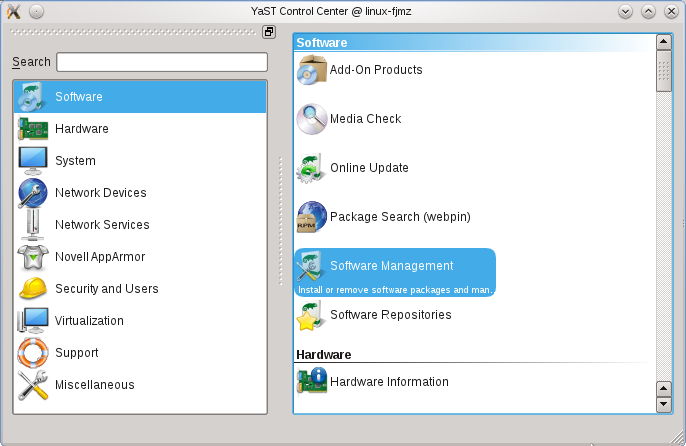Select Support category label
The height and width of the screenshot is (446, 686).
tap(77, 353)
